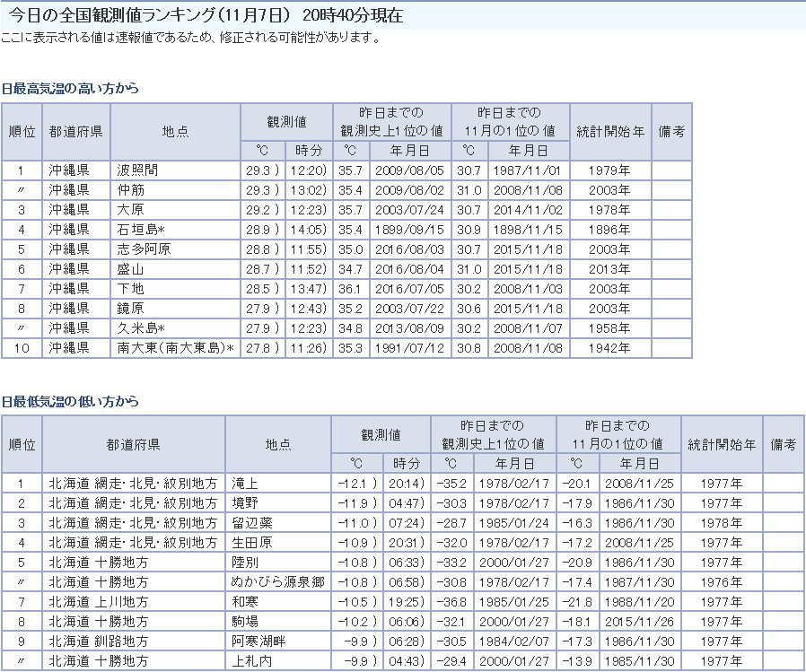Select the 留辺蘂 location link
This screenshot has width=806, height=672.
point(249,523)
